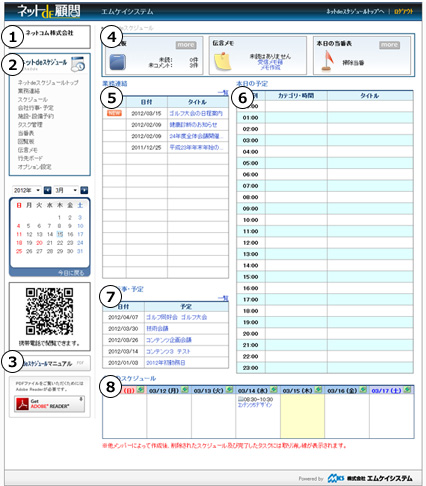Open 業務連絡 in sidebar menu
The height and width of the screenshot is (486, 426).
pos(29,91)
